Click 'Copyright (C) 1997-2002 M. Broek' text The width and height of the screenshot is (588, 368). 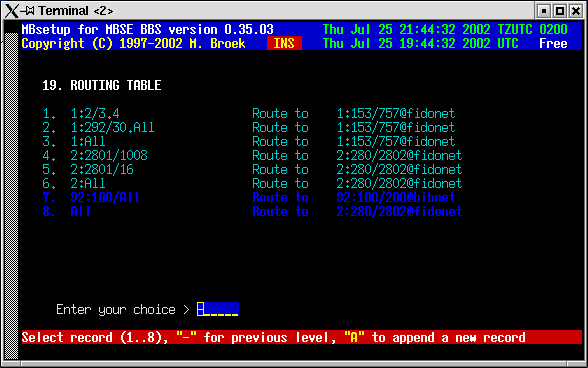pyautogui.click(x=133, y=44)
